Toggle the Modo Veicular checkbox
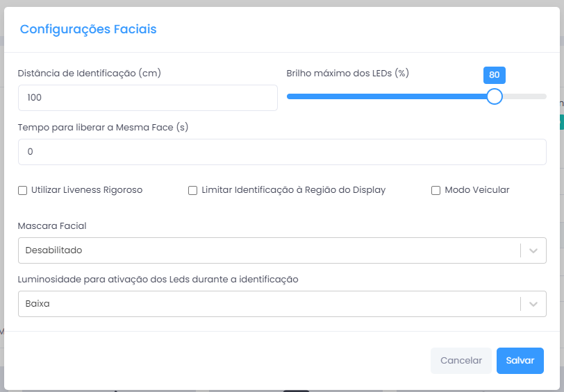This screenshot has height=392, width=564. [436, 190]
